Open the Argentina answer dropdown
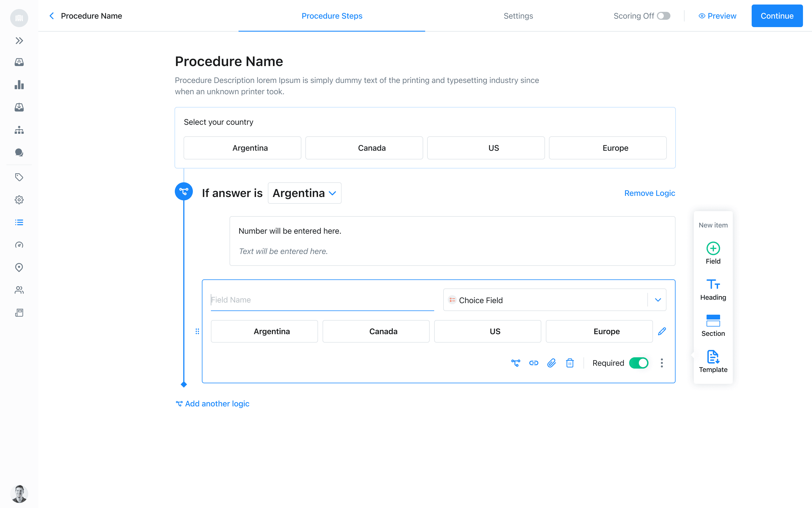This screenshot has height=508, width=812. (x=304, y=193)
